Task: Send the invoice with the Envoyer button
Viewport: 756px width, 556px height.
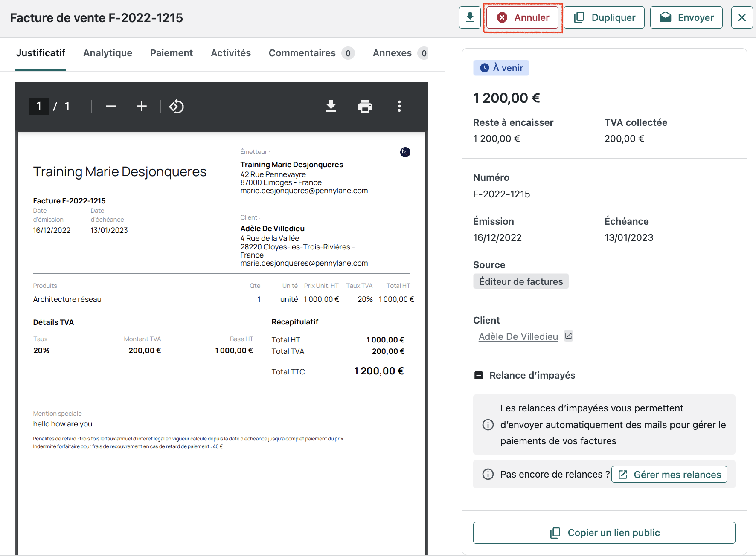Action: (686, 17)
